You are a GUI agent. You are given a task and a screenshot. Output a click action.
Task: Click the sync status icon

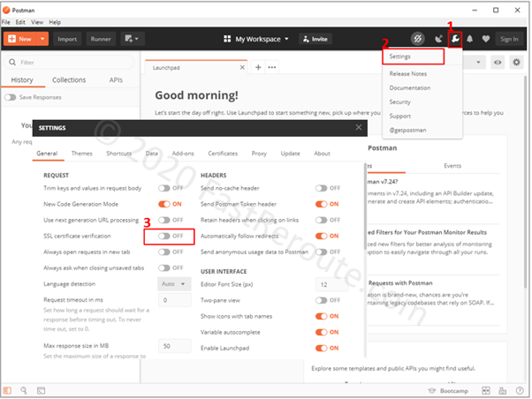[x=418, y=39]
